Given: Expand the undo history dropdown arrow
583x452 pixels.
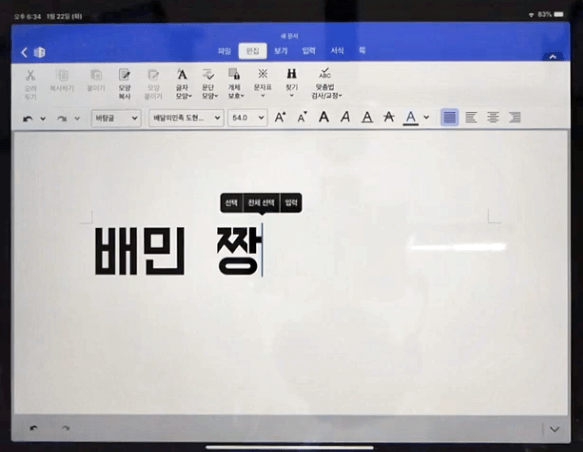Looking at the screenshot, I should click(x=43, y=119).
